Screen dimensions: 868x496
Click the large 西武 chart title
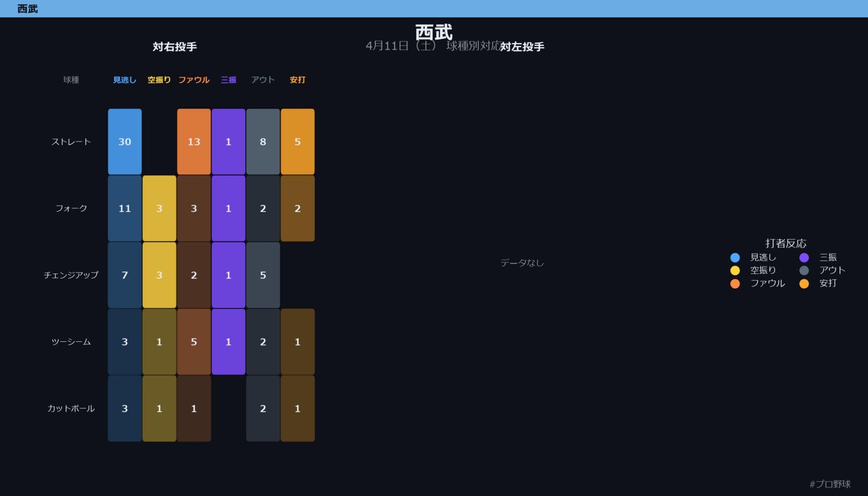tap(434, 32)
